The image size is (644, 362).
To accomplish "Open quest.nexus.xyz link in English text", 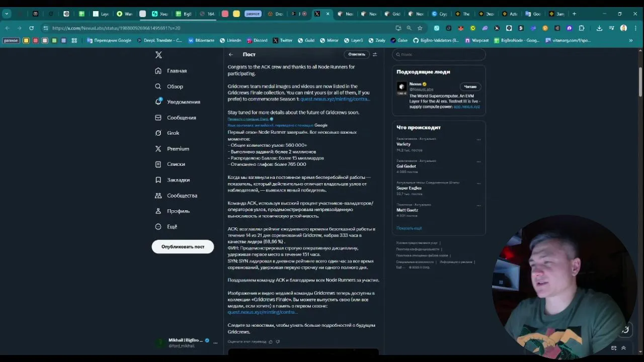I will pos(335,99).
